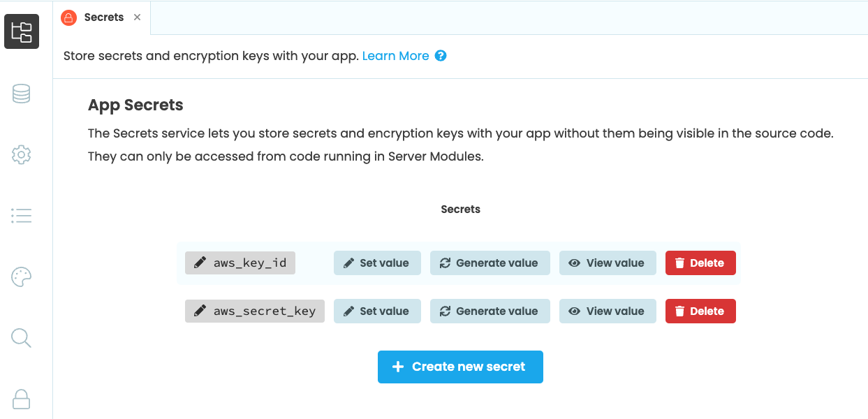Reveal aws_key_id with its eye icon
The width and height of the screenshot is (868, 419).
click(574, 263)
